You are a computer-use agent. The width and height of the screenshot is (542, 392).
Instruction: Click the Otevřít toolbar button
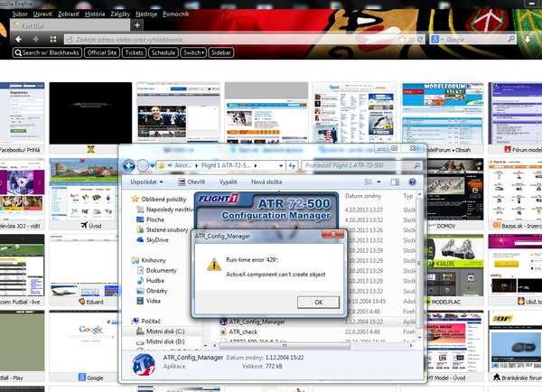pos(192,182)
